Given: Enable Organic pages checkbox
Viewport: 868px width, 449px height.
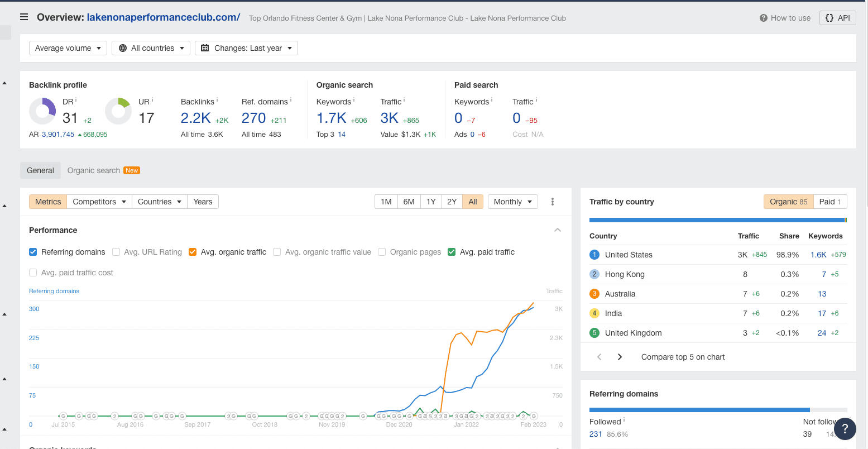Looking at the screenshot, I should click(x=382, y=252).
